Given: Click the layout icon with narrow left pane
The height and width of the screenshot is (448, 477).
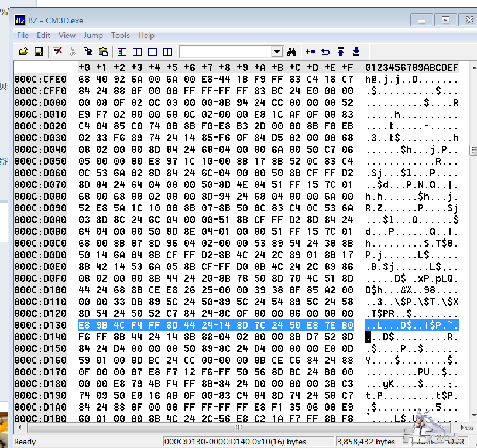Looking at the screenshot, I should tap(137, 52).
